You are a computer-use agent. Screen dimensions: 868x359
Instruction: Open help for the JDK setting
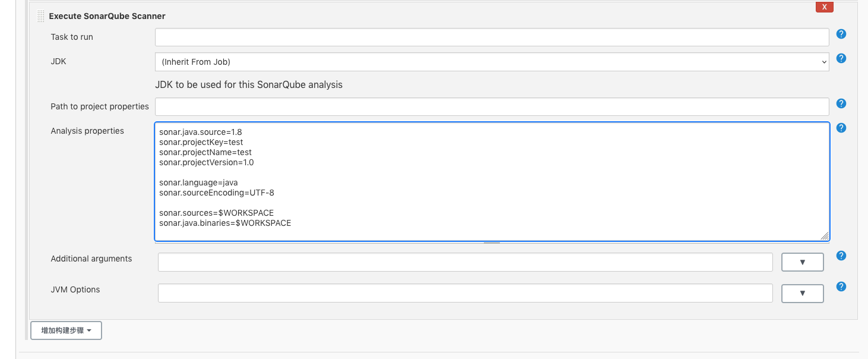(x=841, y=59)
